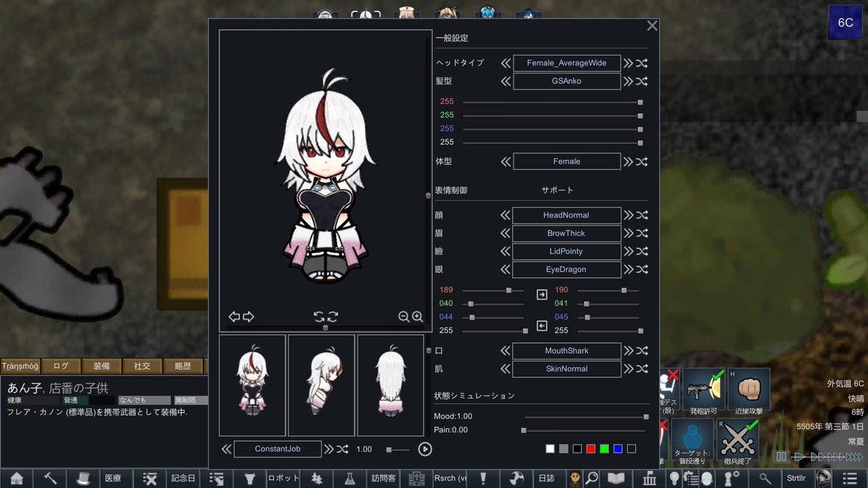Rotate preview clockwise
Screen dimensions: 868x488
pos(333,317)
